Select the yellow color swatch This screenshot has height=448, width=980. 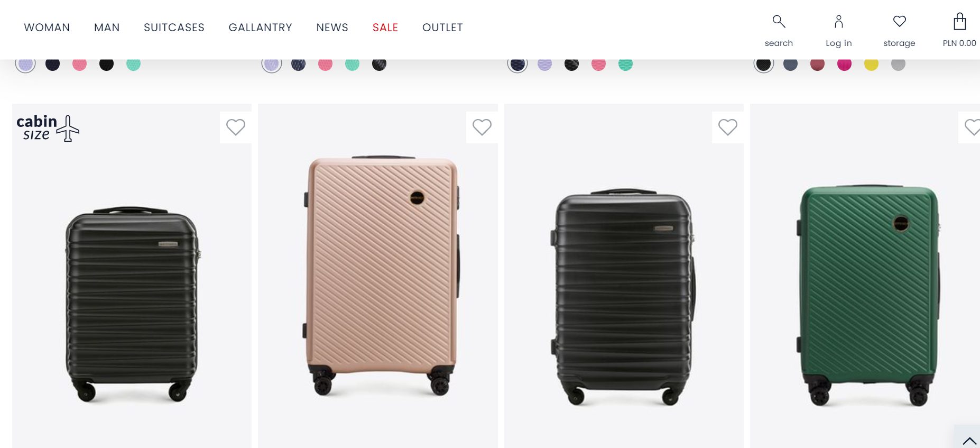871,65
